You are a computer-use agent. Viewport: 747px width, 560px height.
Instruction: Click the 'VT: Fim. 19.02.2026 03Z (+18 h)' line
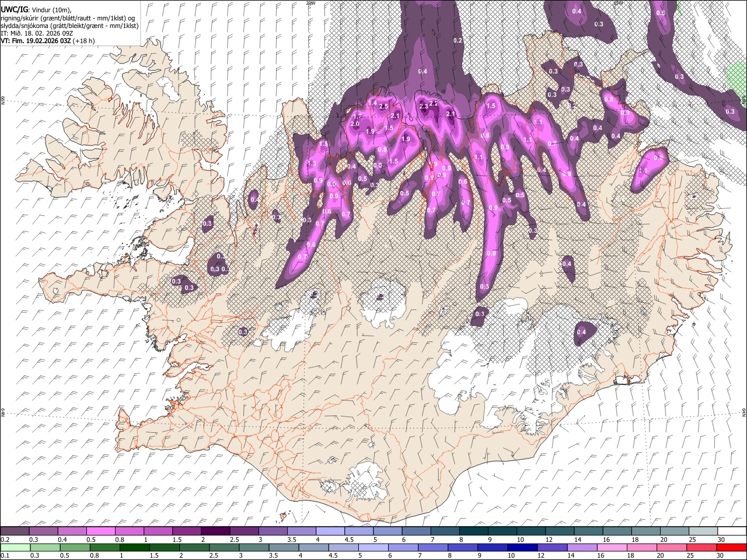click(48, 41)
